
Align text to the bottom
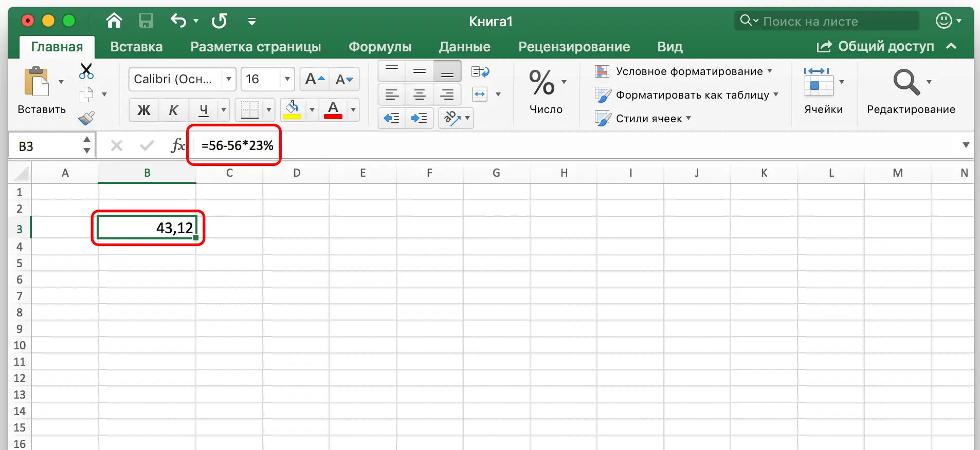pyautogui.click(x=447, y=71)
